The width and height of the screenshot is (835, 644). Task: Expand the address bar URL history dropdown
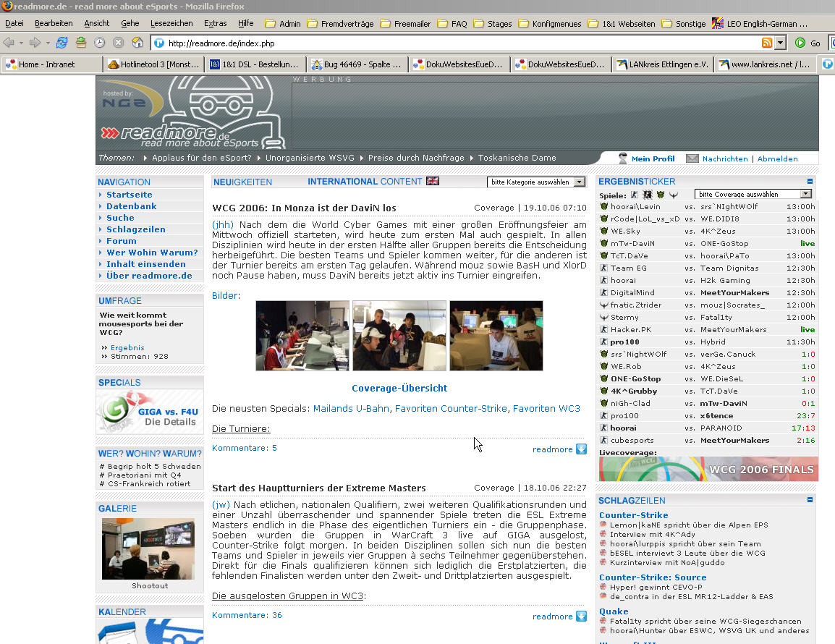click(780, 43)
